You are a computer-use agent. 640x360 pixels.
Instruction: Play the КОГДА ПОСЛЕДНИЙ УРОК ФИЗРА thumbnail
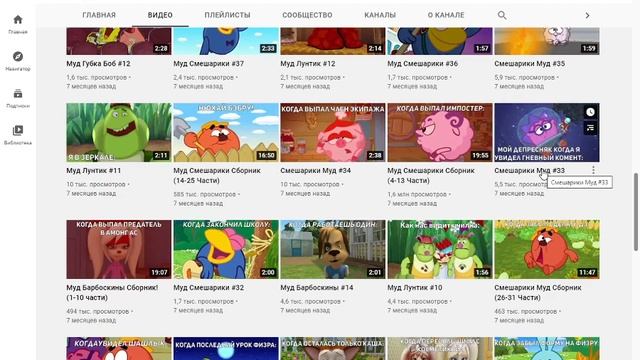point(226,349)
